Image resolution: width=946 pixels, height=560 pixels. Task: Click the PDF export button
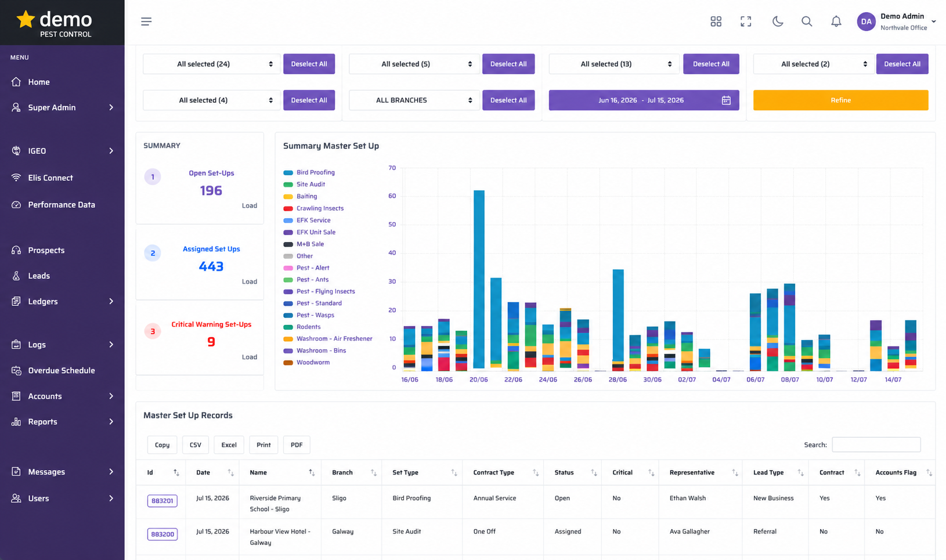coord(297,445)
